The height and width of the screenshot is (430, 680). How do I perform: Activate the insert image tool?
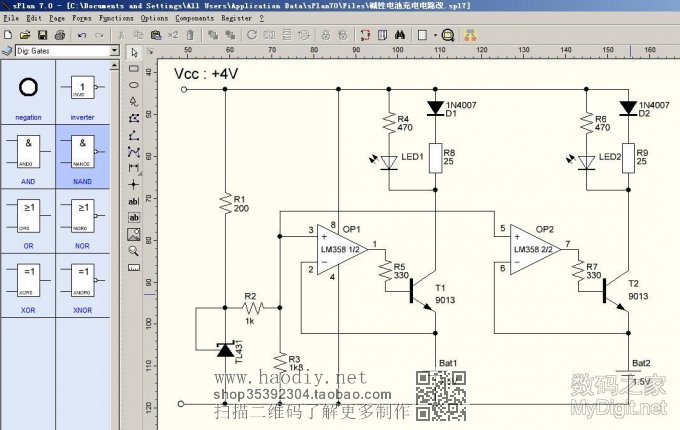click(x=134, y=234)
